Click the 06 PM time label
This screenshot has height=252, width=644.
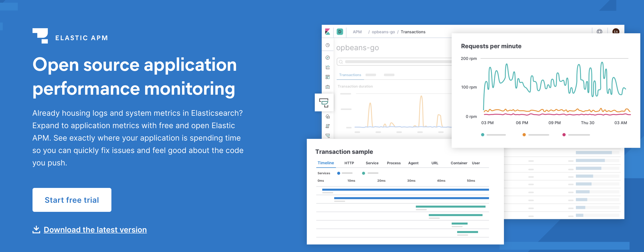(522, 123)
